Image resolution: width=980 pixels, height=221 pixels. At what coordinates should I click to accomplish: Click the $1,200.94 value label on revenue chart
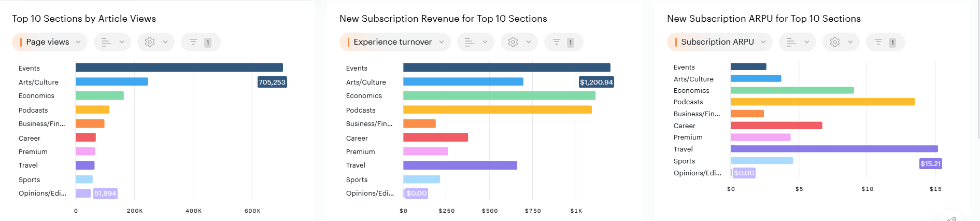(x=596, y=82)
